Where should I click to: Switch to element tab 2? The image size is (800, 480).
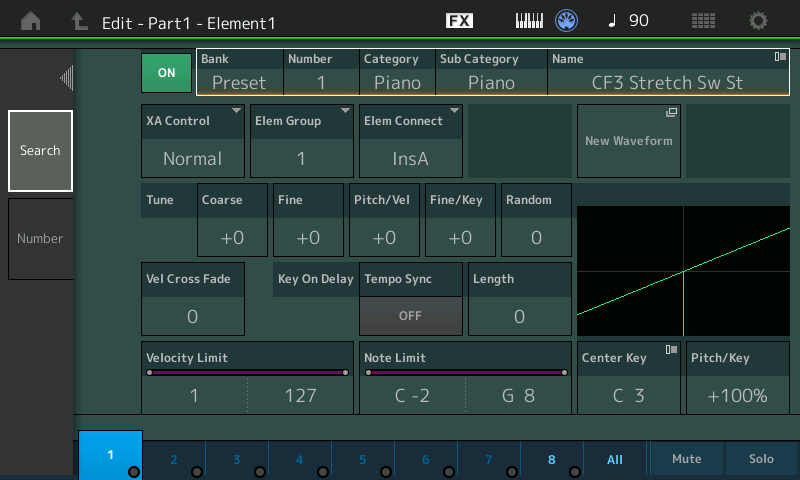[174, 459]
